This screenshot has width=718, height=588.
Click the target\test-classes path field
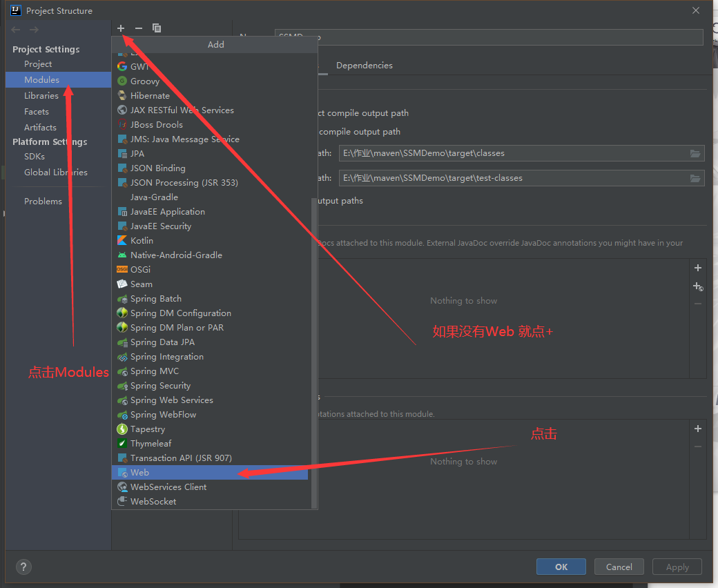521,178
